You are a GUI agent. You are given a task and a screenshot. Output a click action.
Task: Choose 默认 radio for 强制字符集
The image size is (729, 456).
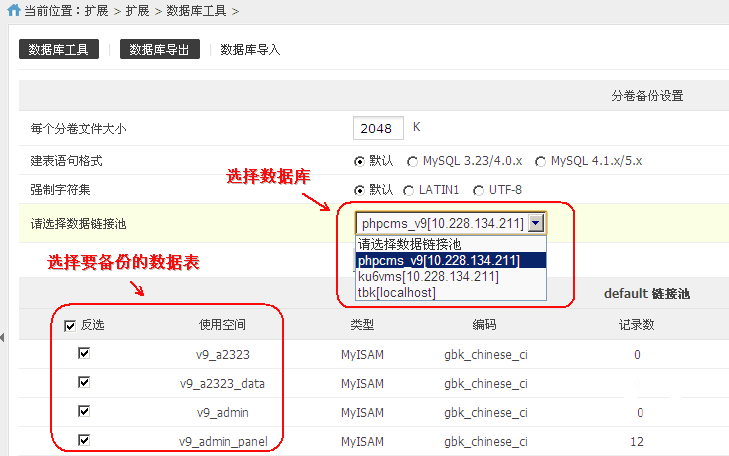[359, 190]
